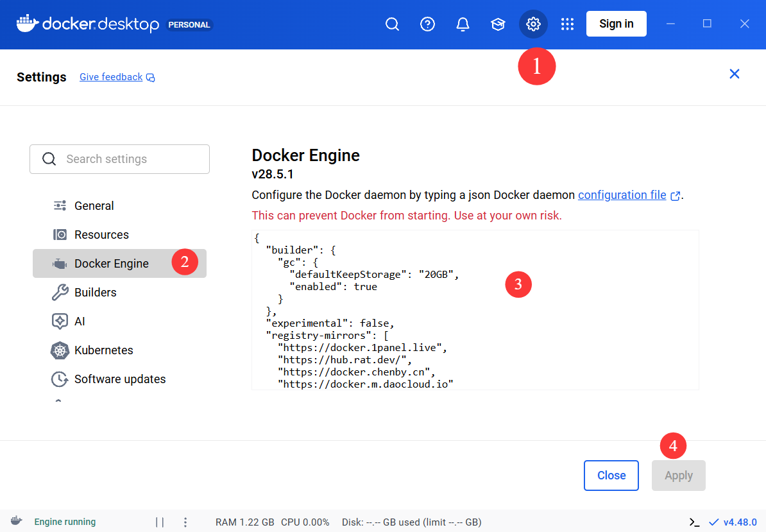
Task: Open the Resources settings section
Action: click(x=120, y=234)
